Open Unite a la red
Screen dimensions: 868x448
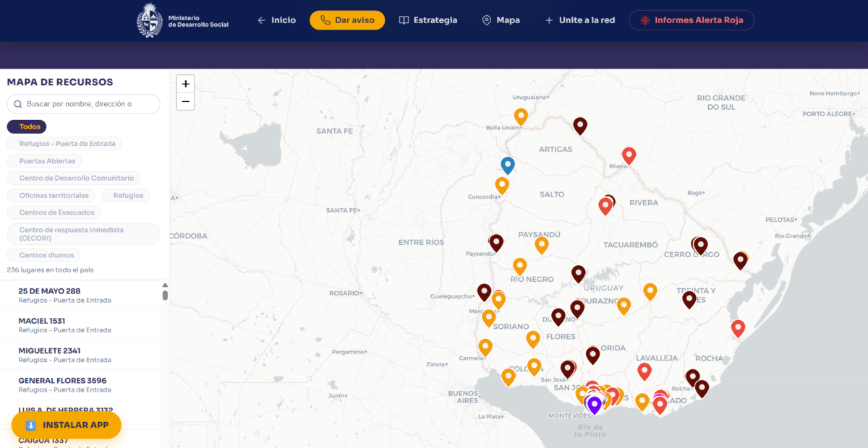coord(579,20)
